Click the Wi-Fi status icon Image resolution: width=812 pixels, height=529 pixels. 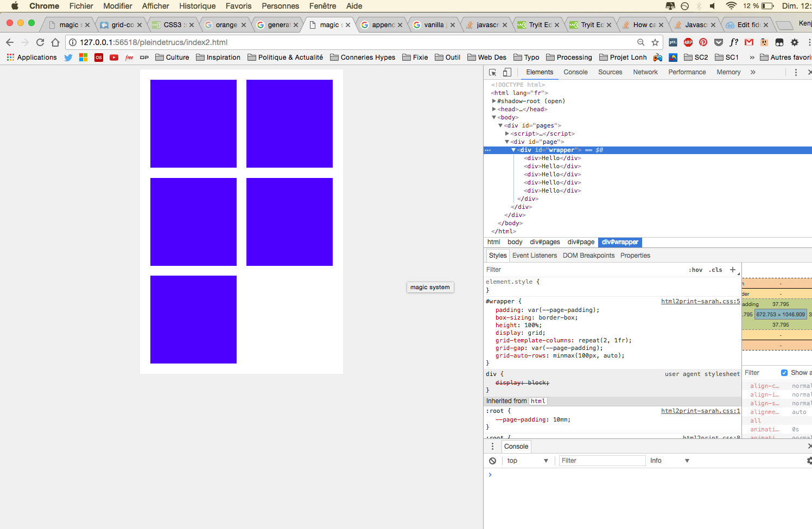(731, 6)
